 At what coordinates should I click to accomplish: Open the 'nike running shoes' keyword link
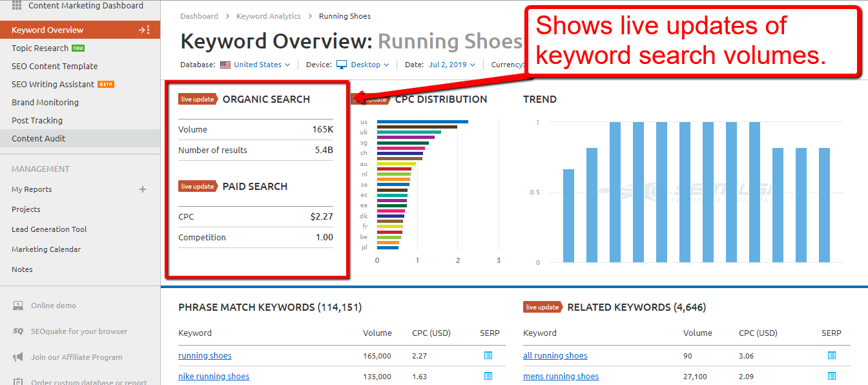[214, 376]
